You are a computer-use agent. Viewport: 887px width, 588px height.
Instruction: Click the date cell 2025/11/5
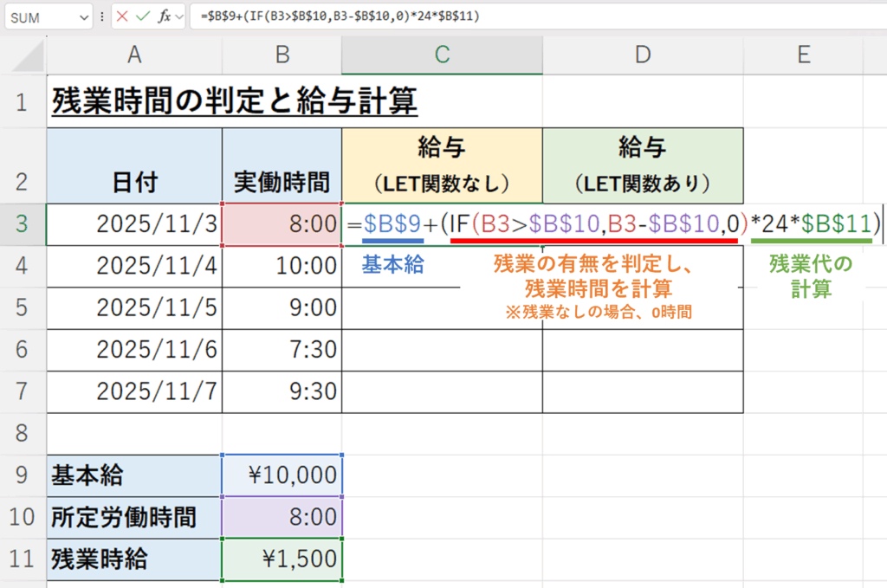coord(134,307)
